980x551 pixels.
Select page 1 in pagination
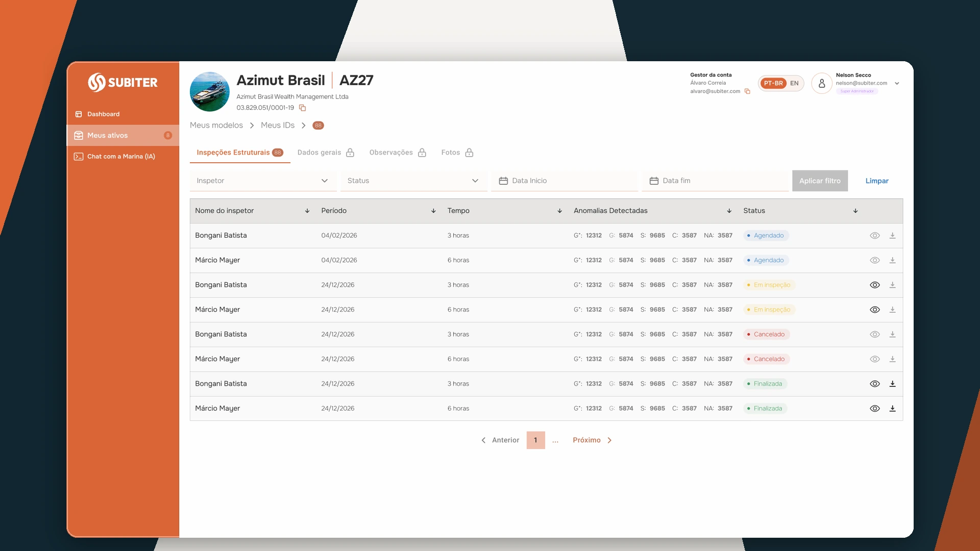tap(535, 440)
